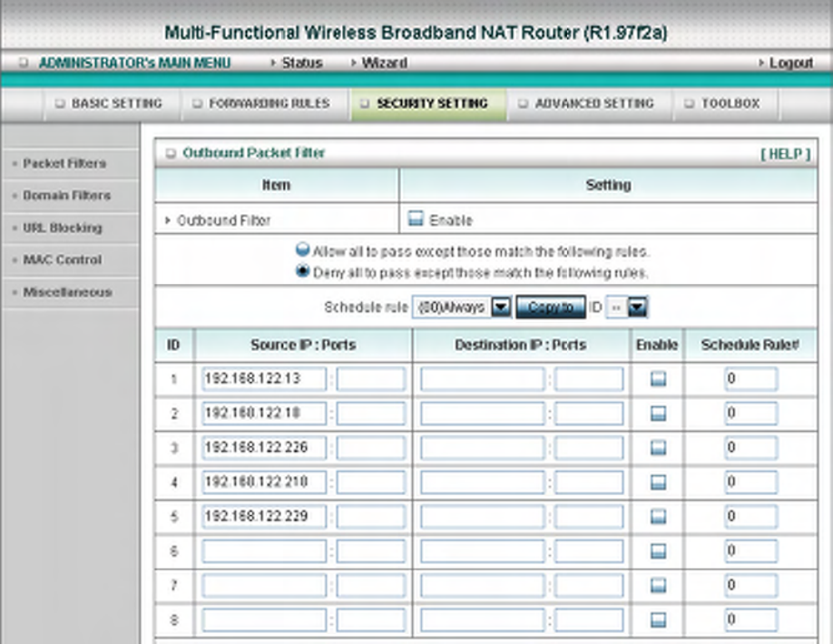Click the Copy to button
833x644 pixels.
point(551,307)
